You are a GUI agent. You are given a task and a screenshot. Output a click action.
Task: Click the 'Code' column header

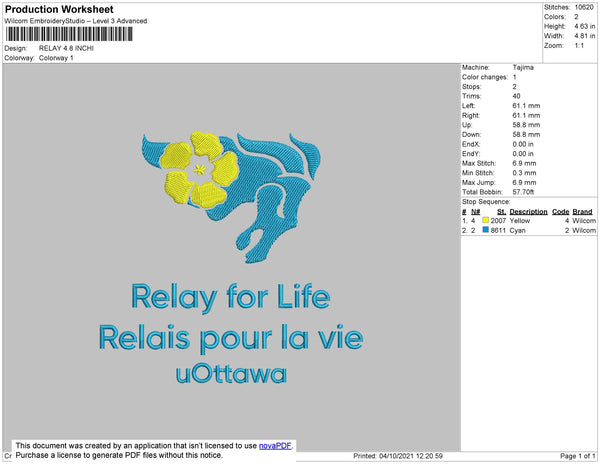tap(561, 212)
